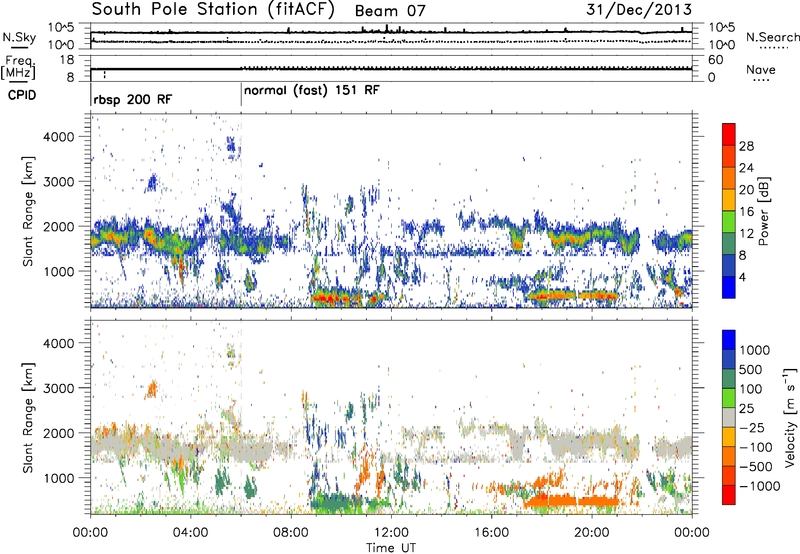Screen dimensions: 800x554
Task: Pick the bright blue top segment of the Velocity colorbar
Action: click(729, 341)
